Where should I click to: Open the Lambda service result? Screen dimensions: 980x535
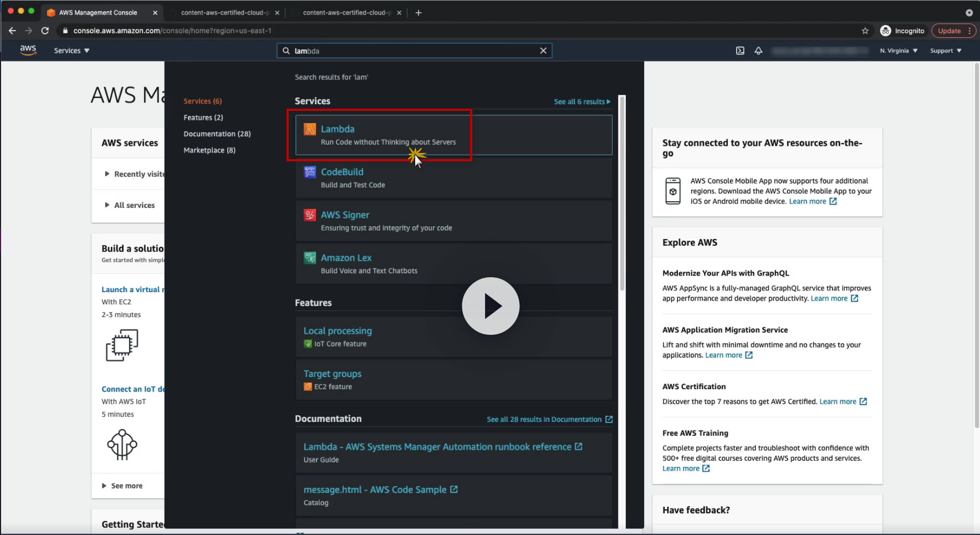pos(454,135)
